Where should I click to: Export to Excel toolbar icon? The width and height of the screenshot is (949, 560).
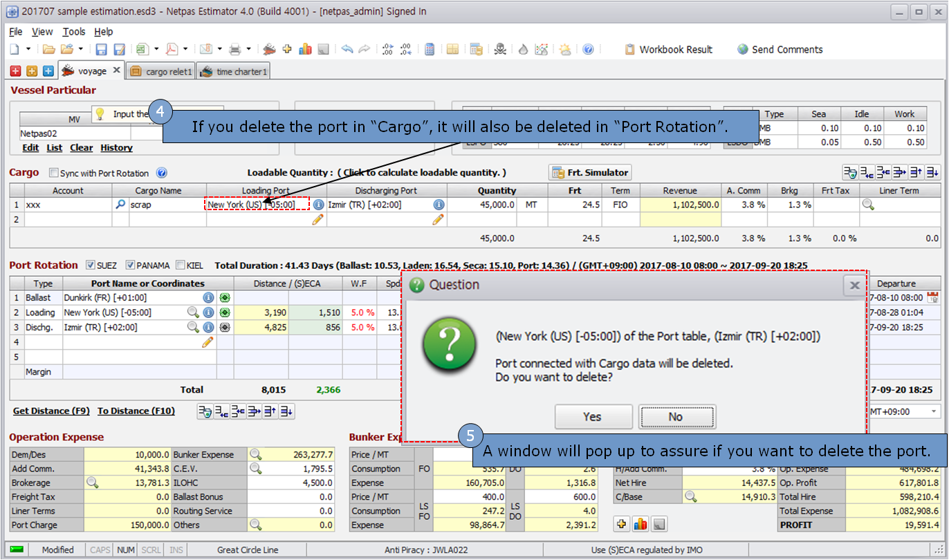pyautogui.click(x=142, y=49)
